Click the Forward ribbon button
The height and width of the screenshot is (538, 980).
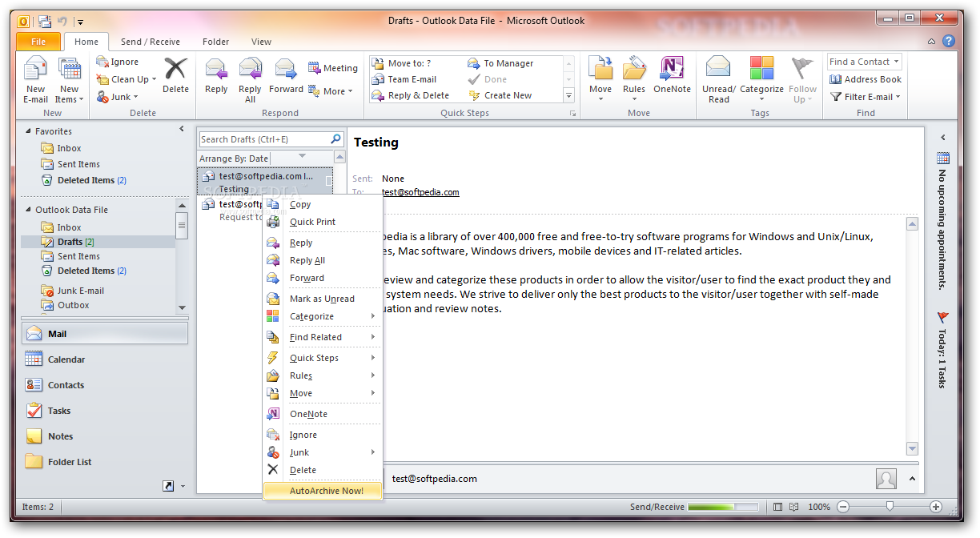[286, 77]
